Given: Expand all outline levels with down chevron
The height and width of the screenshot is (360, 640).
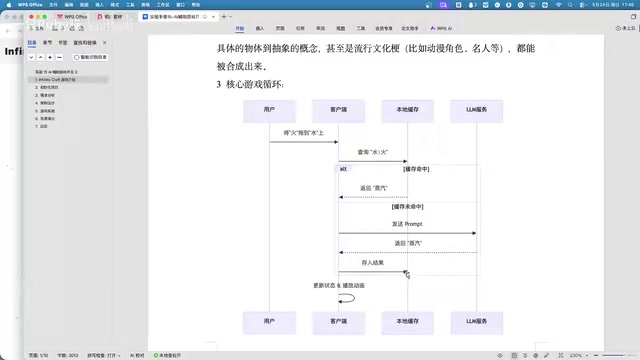Looking at the screenshot, I should [x=31, y=58].
